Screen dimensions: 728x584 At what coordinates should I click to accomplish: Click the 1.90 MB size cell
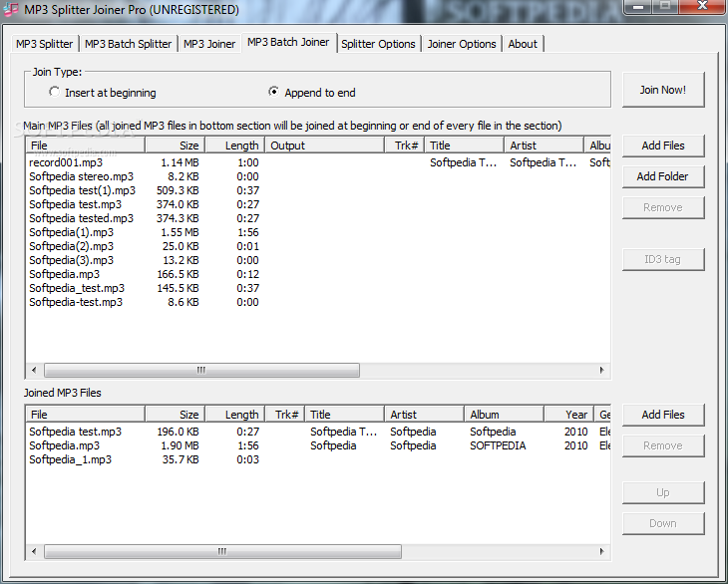click(180, 445)
